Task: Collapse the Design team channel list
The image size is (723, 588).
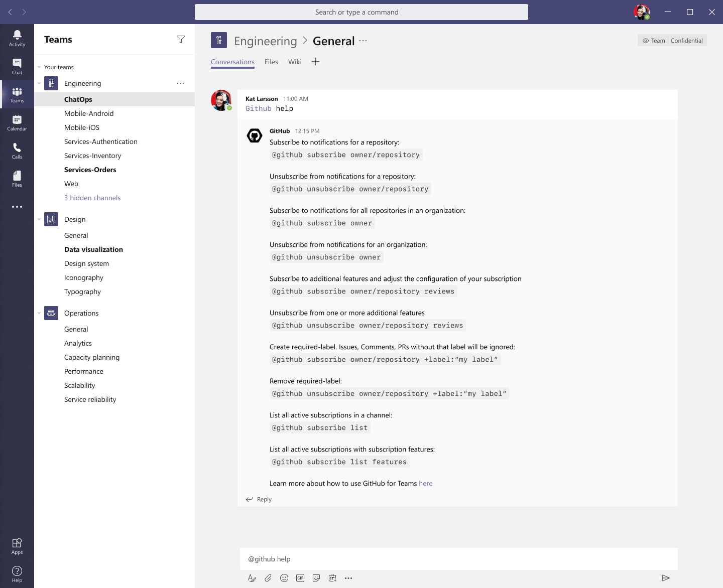Action: coord(39,219)
